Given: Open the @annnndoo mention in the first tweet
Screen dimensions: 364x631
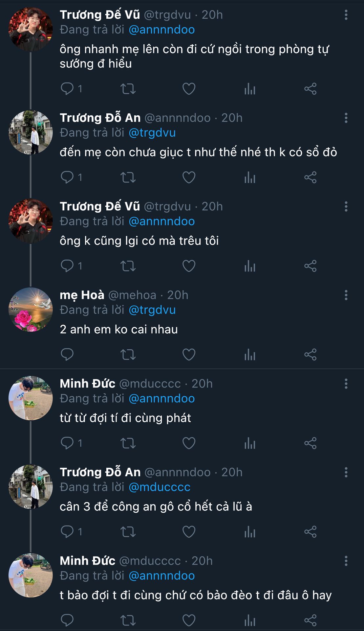Looking at the screenshot, I should coord(161,30).
